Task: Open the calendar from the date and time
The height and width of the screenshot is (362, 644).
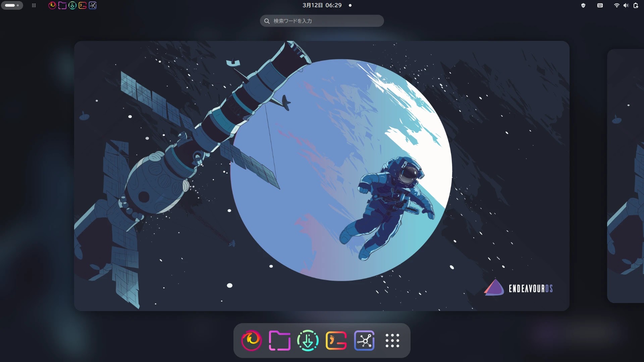Action: click(x=322, y=5)
